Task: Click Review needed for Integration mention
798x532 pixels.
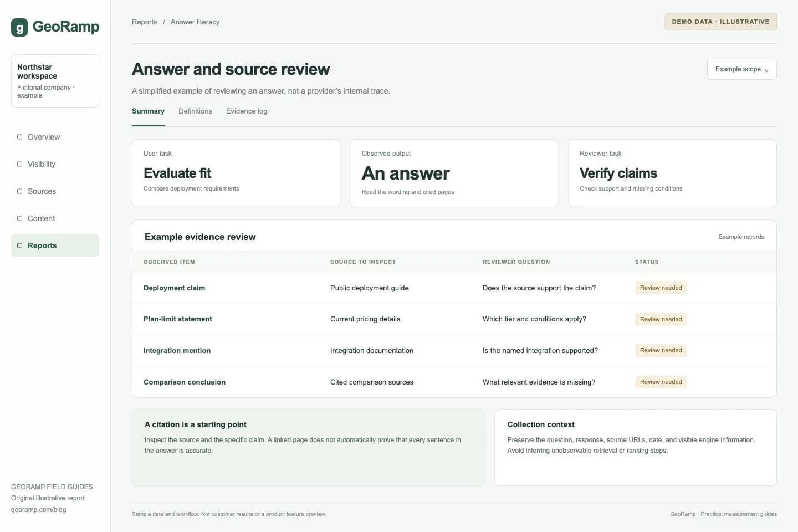Action: point(661,350)
